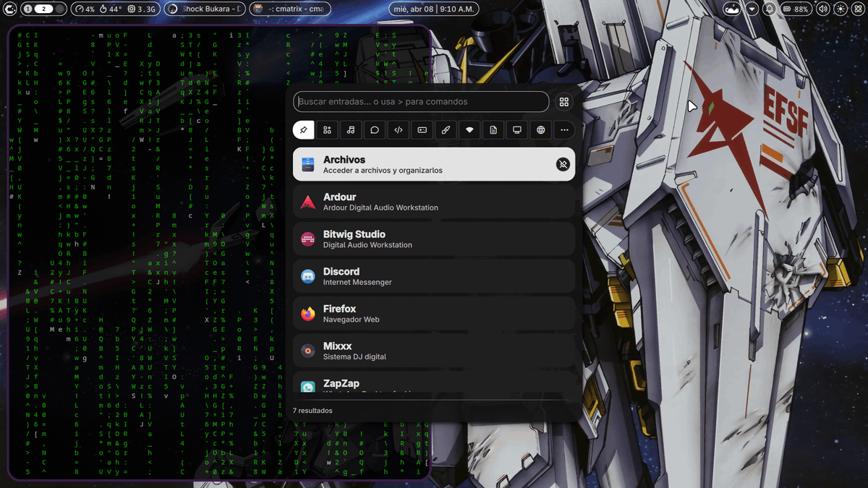Open the atom-shaped control menu icon
This screenshot has height=488, width=868.
coord(856,9)
